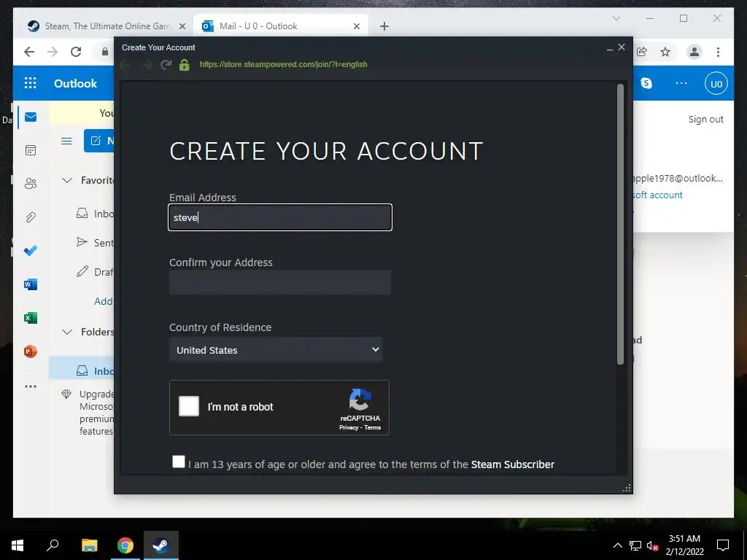Open new tab in Chrome

pos(384,26)
